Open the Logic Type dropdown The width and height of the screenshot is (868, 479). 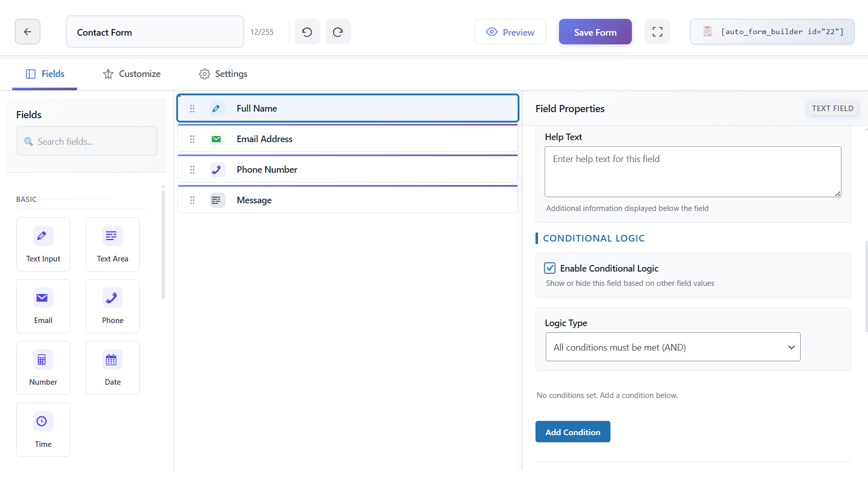(x=673, y=347)
